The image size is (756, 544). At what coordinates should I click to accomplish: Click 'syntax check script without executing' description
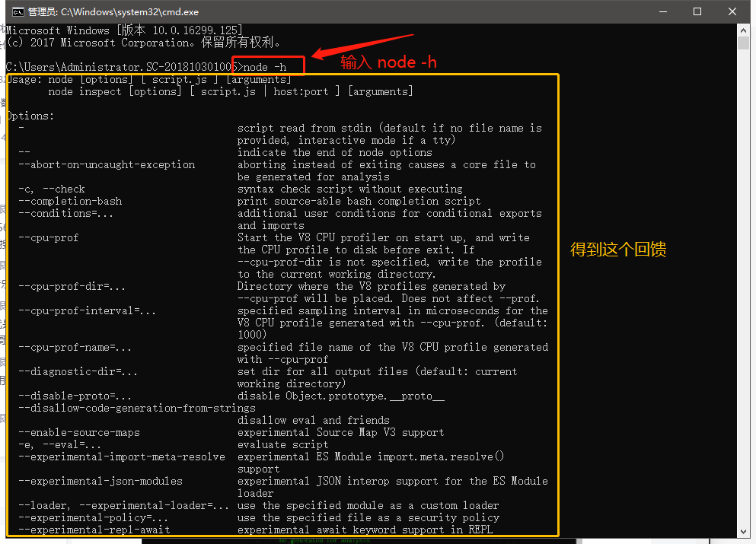350,189
